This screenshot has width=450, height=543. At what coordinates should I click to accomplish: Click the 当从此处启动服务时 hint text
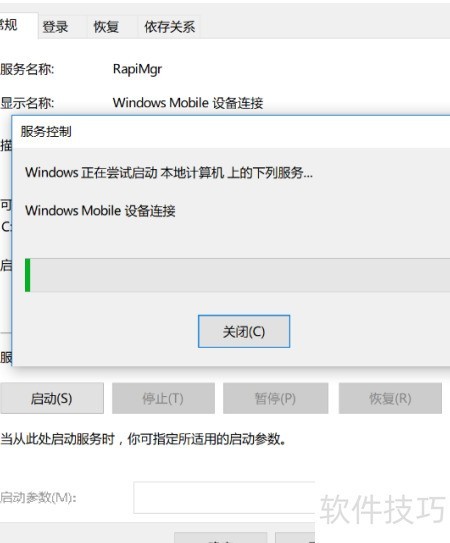pos(143,439)
